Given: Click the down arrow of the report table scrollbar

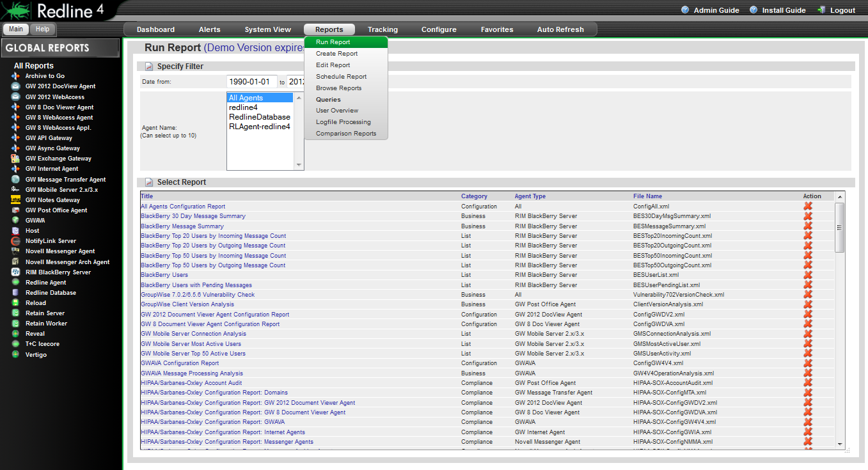Looking at the screenshot, I should [x=840, y=444].
